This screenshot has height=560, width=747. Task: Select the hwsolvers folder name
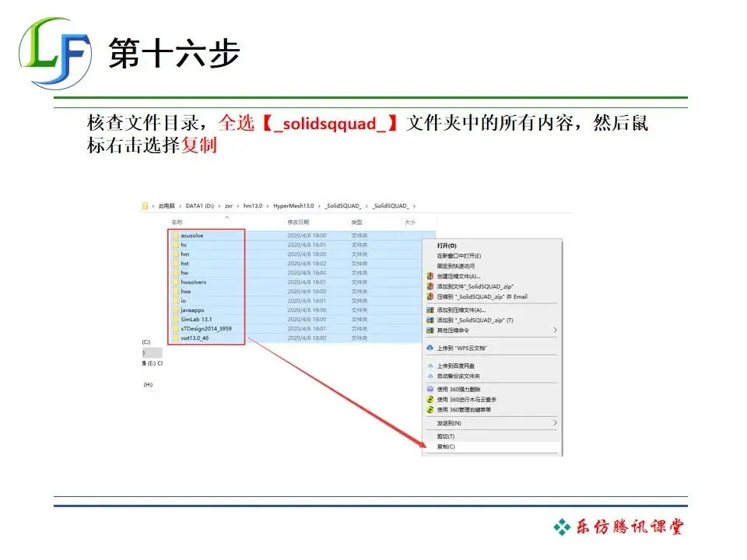pos(194,282)
